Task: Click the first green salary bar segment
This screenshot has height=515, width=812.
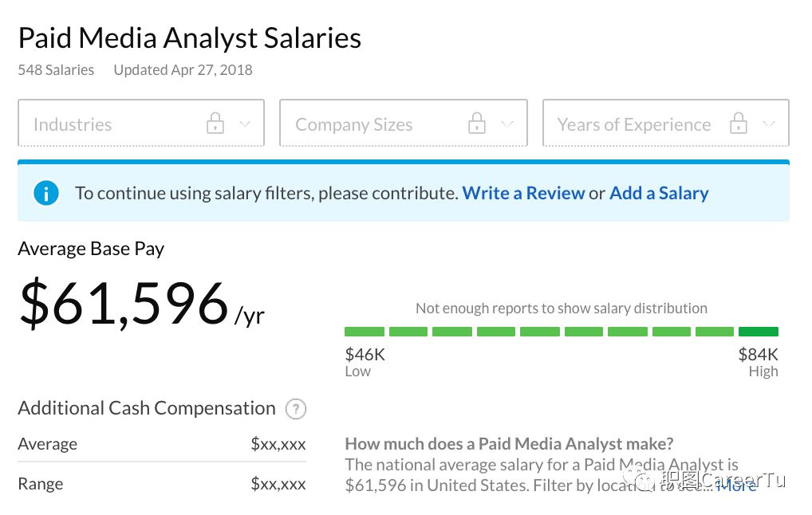Action: click(364, 332)
